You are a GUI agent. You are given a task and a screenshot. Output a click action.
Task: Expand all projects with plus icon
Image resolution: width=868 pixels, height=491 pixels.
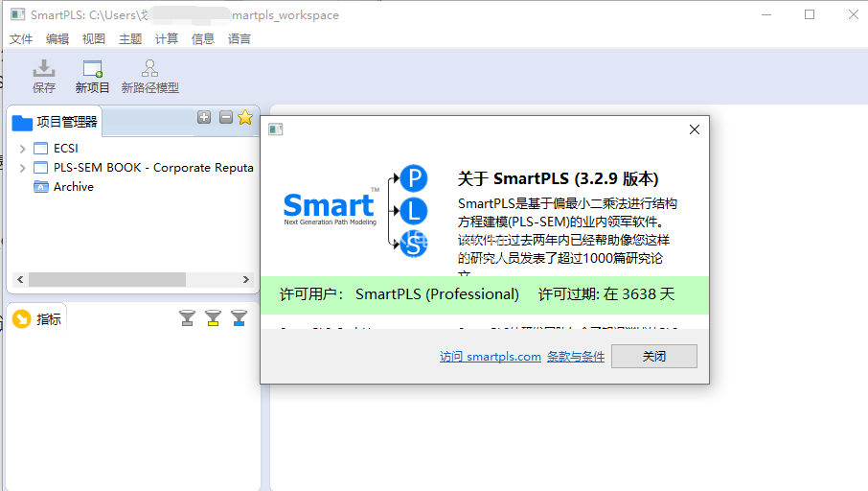(204, 117)
